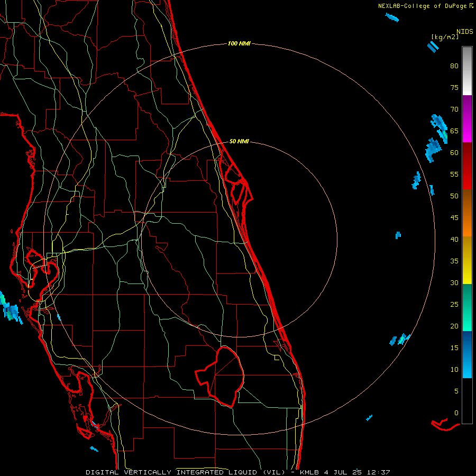
Task: Click the NEXLAB-College of DuPage label
Action: (423, 6)
